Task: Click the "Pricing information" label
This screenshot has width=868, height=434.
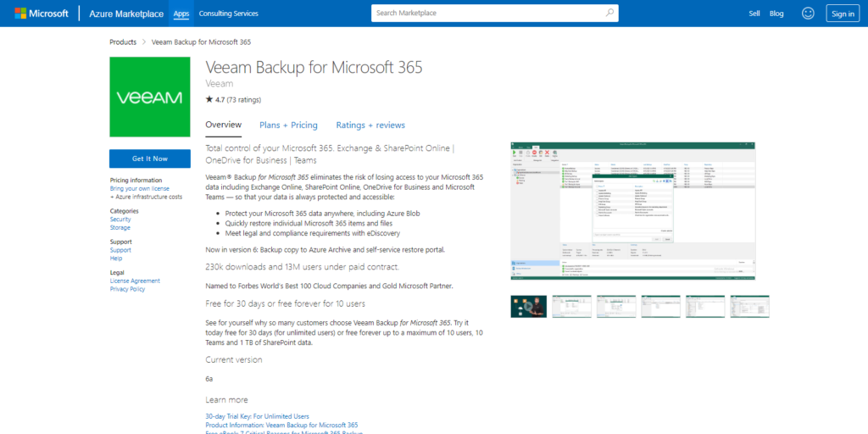Action: tap(136, 181)
